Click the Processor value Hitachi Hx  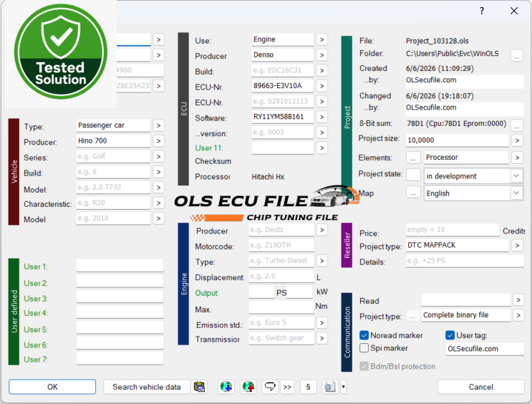[268, 177]
